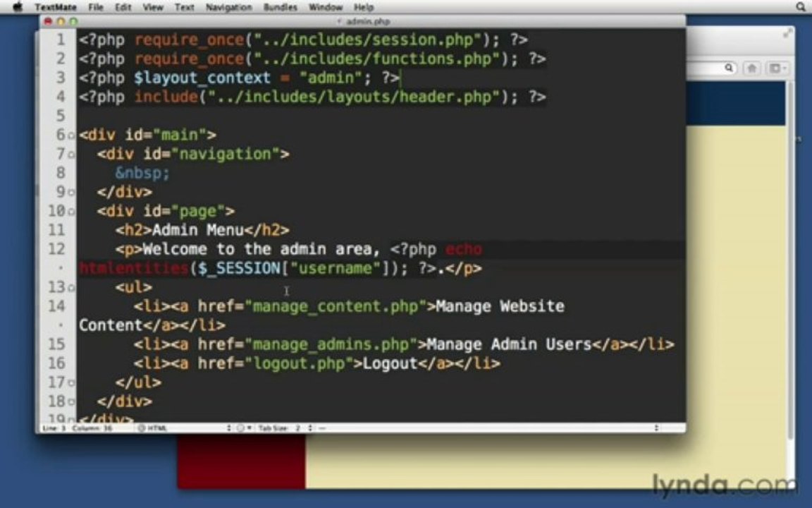
Task: Open the Apple menu
Action: (x=18, y=7)
